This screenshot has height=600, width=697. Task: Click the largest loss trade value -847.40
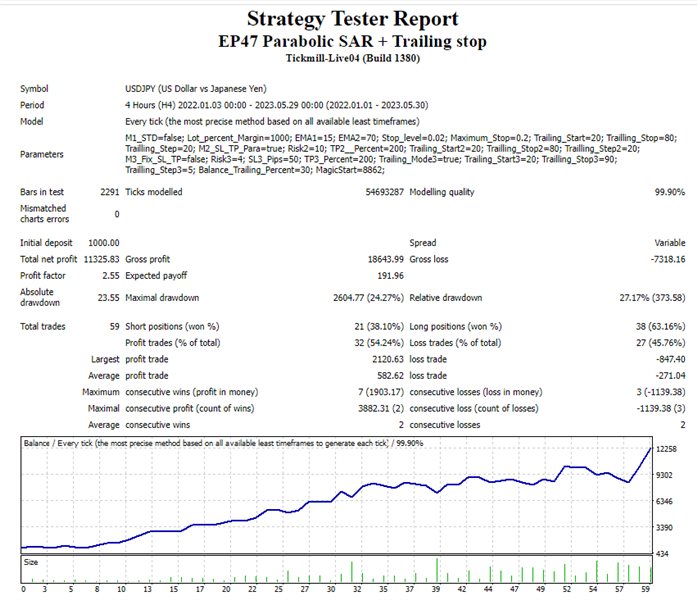click(x=670, y=359)
